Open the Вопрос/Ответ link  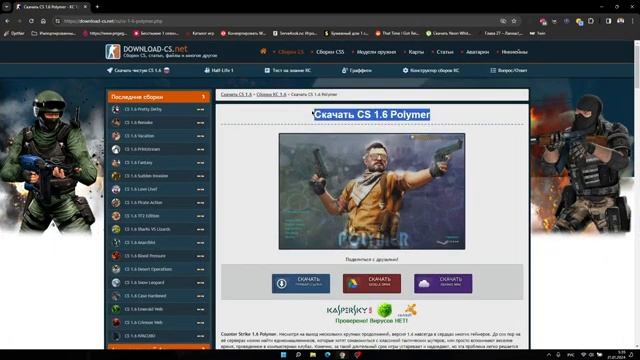[x=508, y=70]
